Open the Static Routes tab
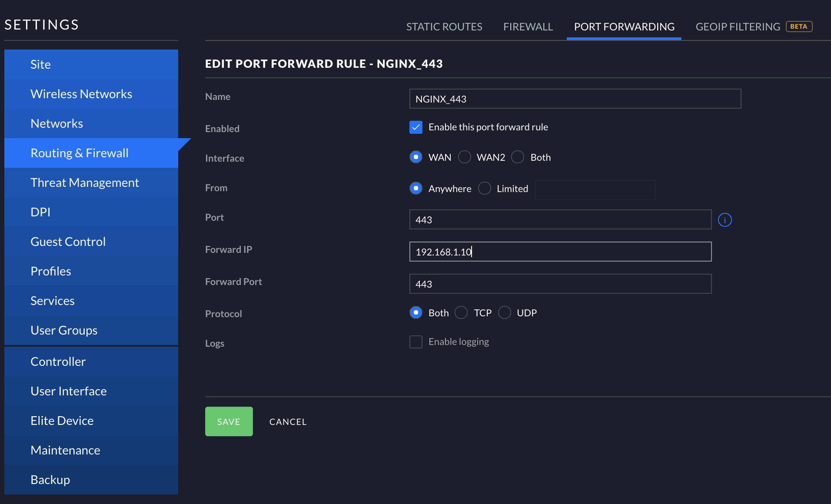Viewport: 831px width, 504px height. tap(444, 27)
